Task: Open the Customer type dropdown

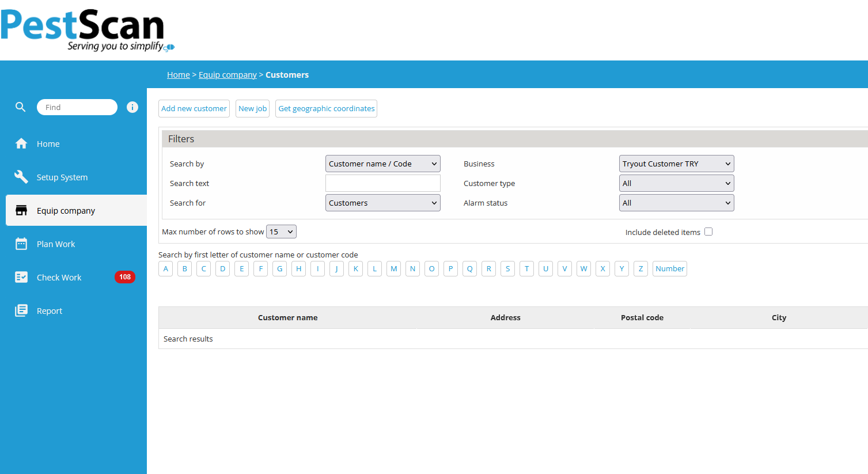Action: pyautogui.click(x=677, y=183)
